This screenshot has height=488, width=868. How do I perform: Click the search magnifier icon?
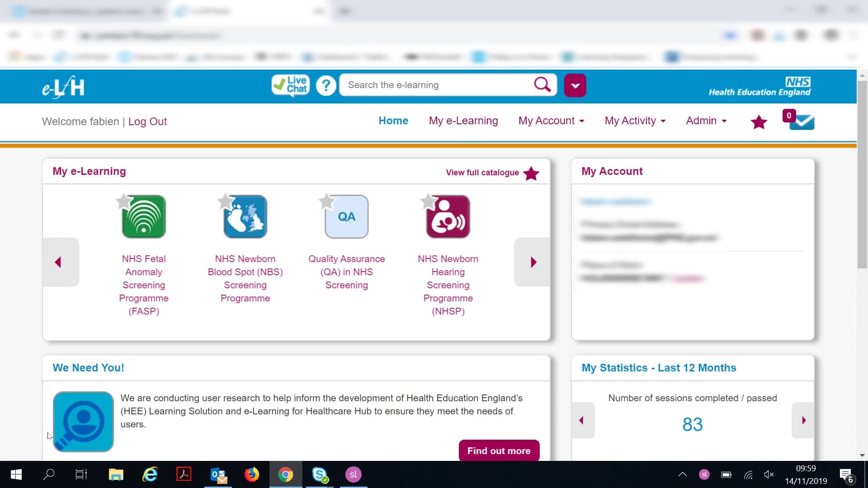tap(542, 84)
